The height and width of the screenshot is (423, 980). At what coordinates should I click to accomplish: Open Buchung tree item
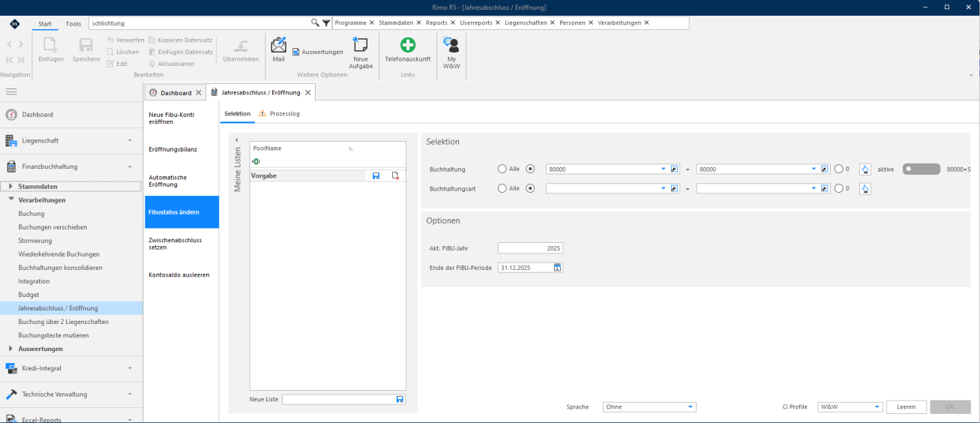(x=31, y=214)
